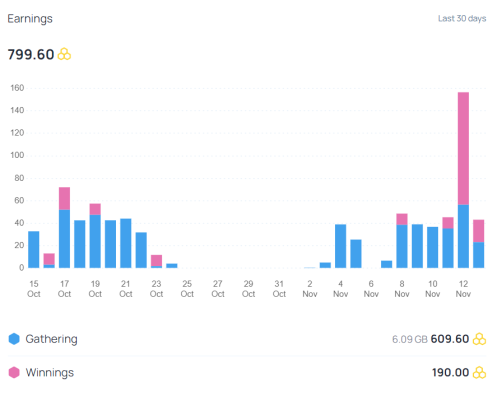Click the 23 Oct pink bar segment

point(156,261)
